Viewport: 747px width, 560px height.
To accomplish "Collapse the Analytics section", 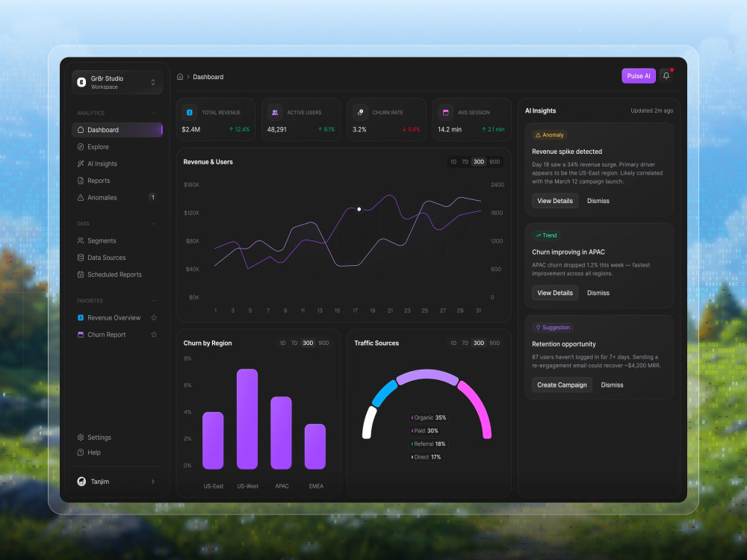I will coord(153,113).
